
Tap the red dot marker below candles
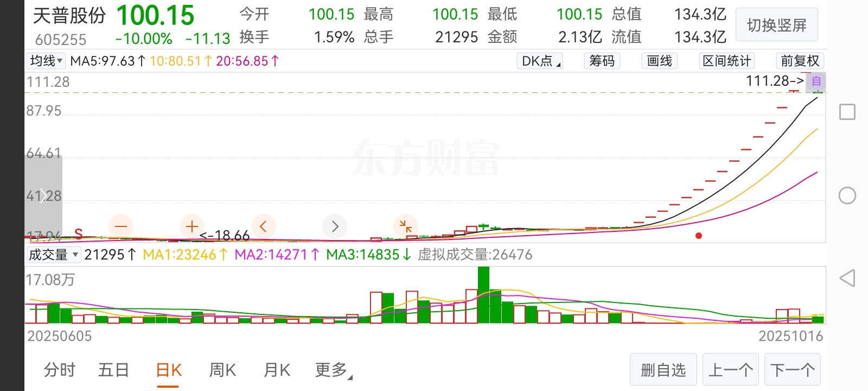pos(699,236)
